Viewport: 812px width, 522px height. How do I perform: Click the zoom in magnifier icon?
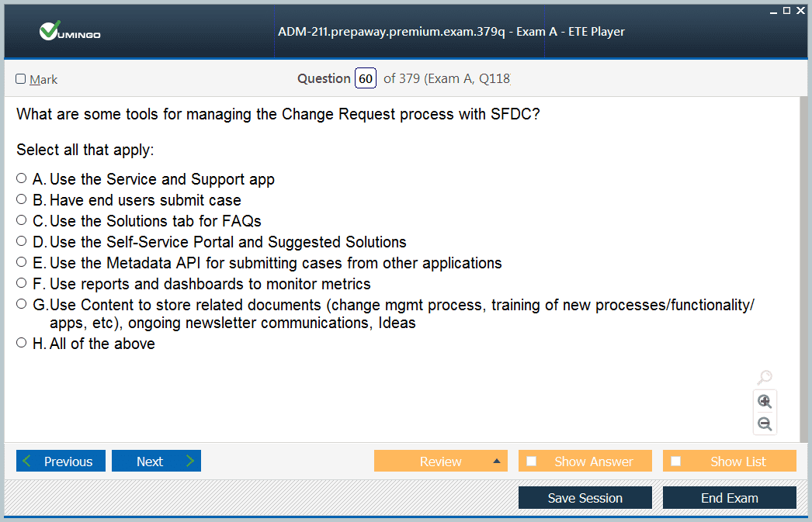tap(765, 402)
